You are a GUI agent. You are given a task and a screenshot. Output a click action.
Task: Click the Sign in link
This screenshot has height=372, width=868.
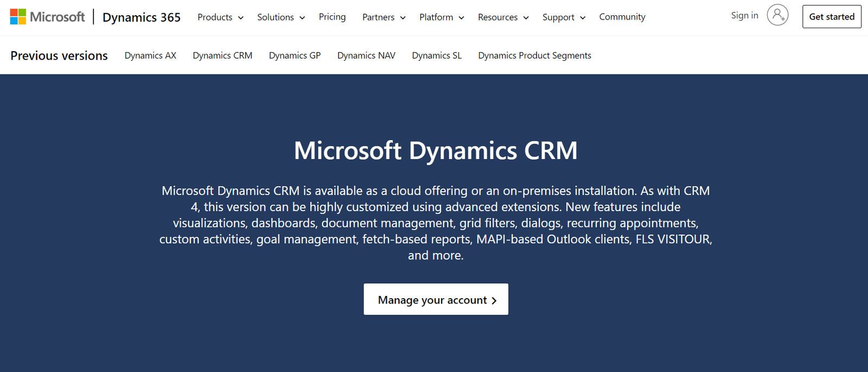tap(744, 16)
